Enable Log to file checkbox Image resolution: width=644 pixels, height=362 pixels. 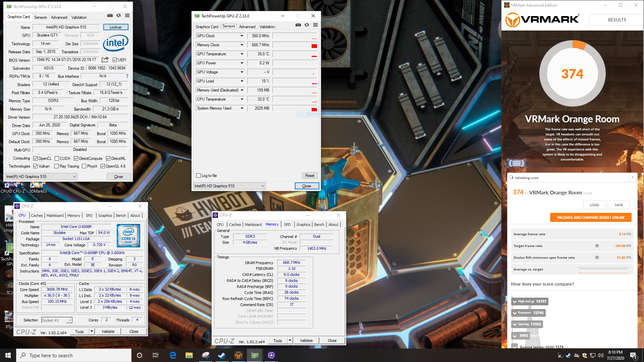pyautogui.click(x=198, y=176)
